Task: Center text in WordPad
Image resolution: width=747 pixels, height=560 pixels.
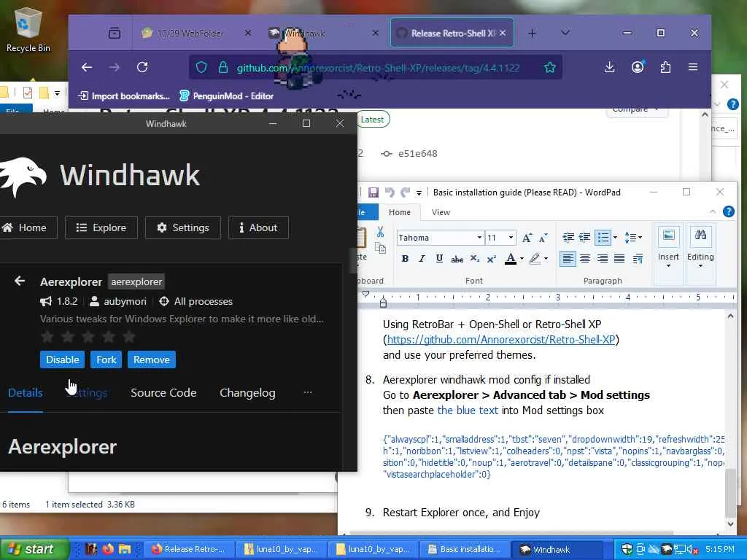Action: pyautogui.click(x=585, y=259)
